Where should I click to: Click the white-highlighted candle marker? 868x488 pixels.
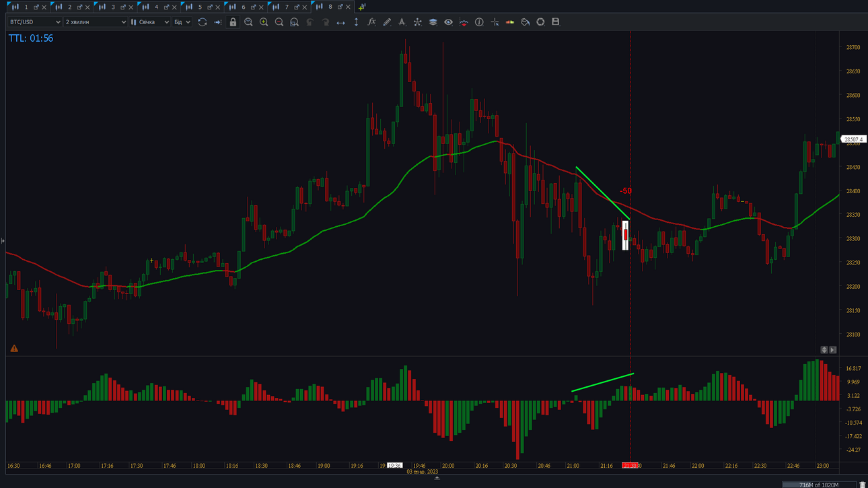(625, 236)
